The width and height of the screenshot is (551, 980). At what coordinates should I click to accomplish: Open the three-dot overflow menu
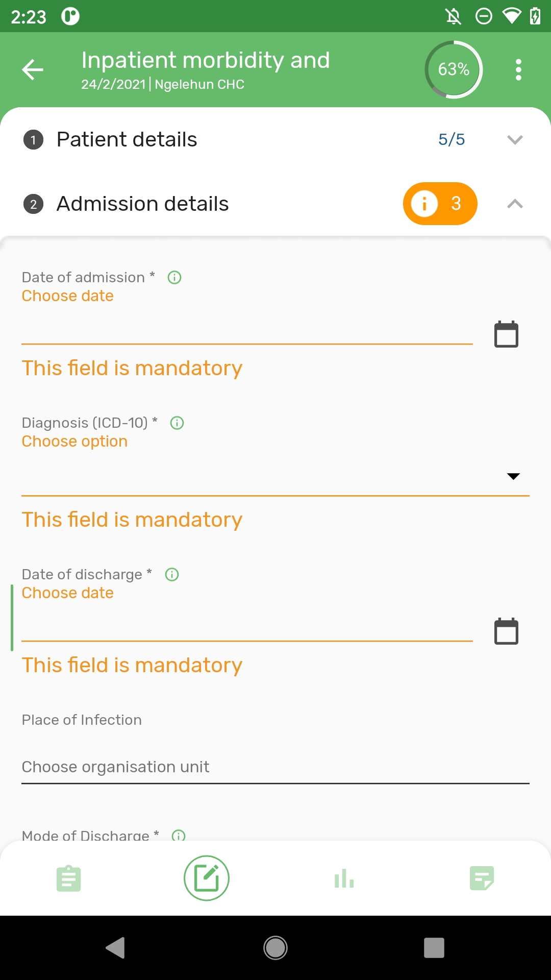518,70
